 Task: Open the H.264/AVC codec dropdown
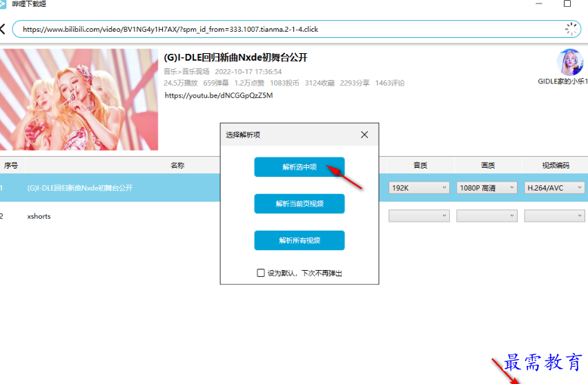554,188
